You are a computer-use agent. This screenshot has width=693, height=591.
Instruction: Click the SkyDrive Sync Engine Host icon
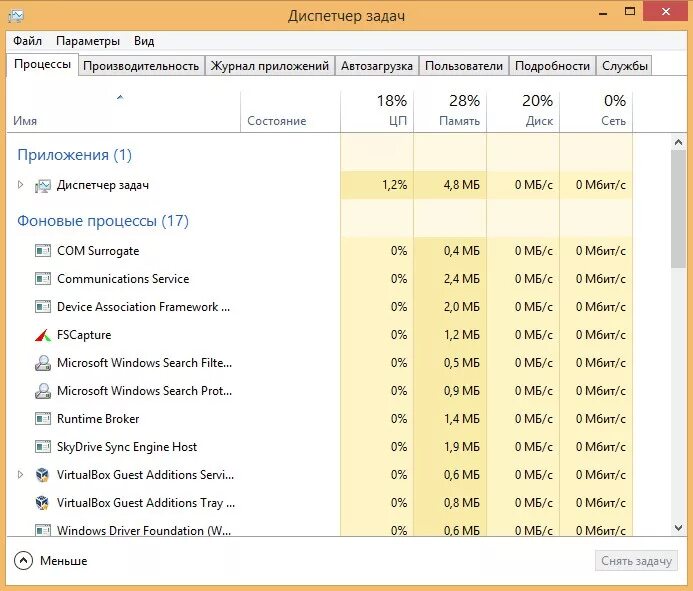coord(43,447)
